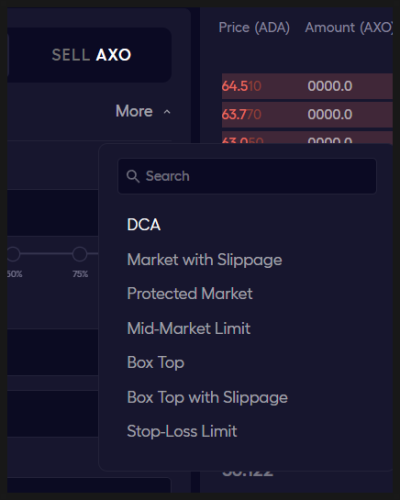Click the 64.510 ask price row
Screen dimensions: 400x500
point(307,86)
